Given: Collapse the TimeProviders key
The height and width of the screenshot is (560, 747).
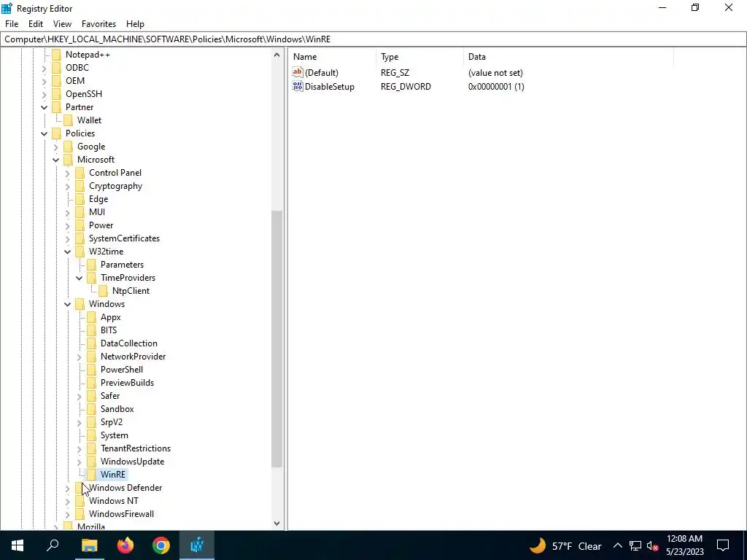Looking at the screenshot, I should 79,278.
